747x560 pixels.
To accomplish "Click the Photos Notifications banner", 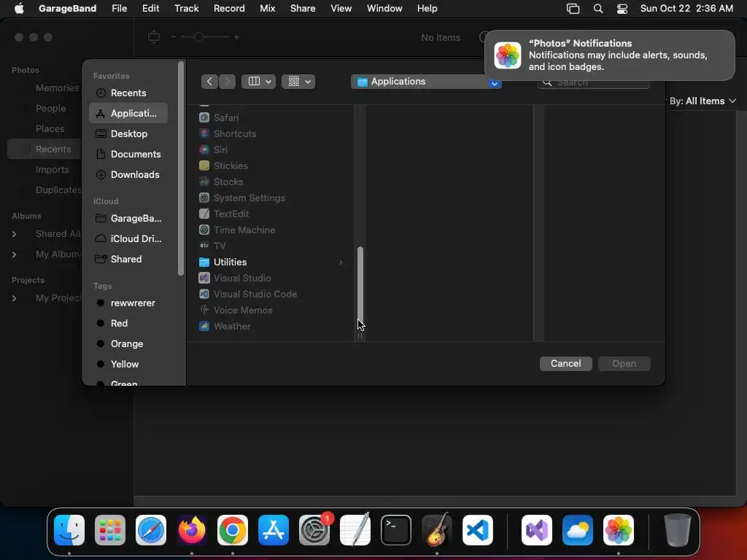I will click(x=610, y=55).
